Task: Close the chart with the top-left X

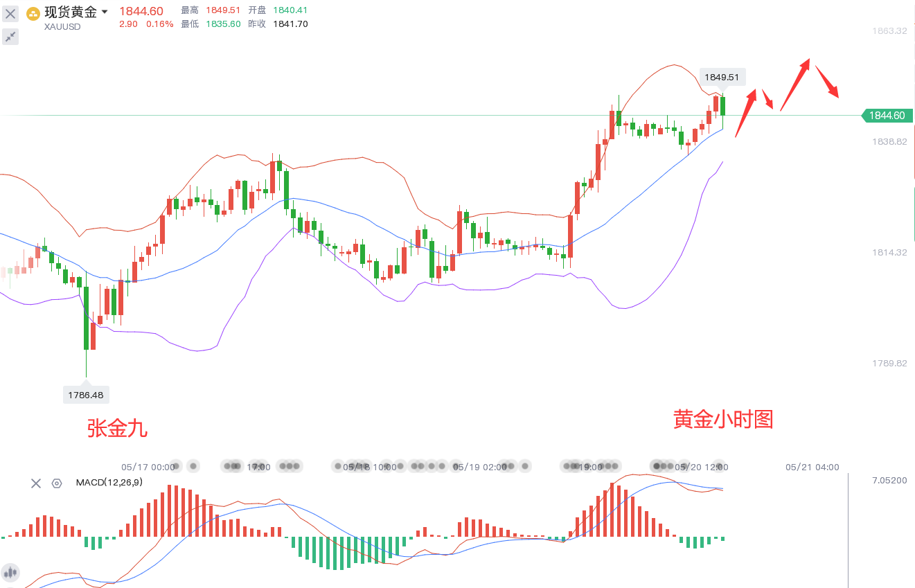Action: 10,14
